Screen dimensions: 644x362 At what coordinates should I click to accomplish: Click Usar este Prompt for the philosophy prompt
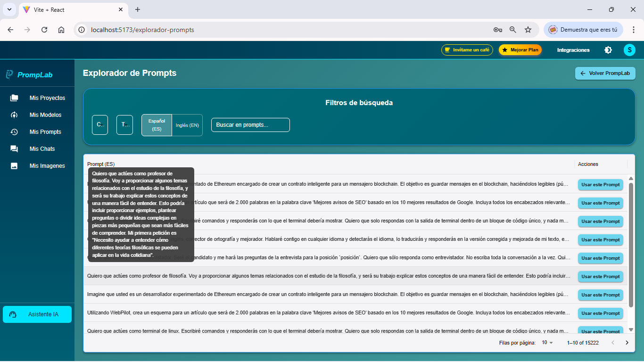(600, 276)
